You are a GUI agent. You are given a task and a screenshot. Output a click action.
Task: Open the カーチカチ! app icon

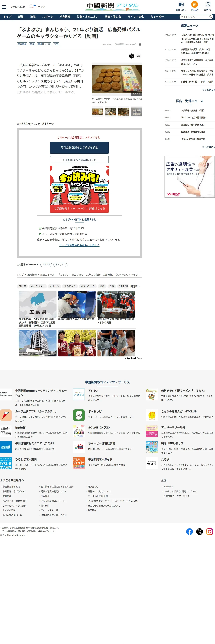coord(6,415)
